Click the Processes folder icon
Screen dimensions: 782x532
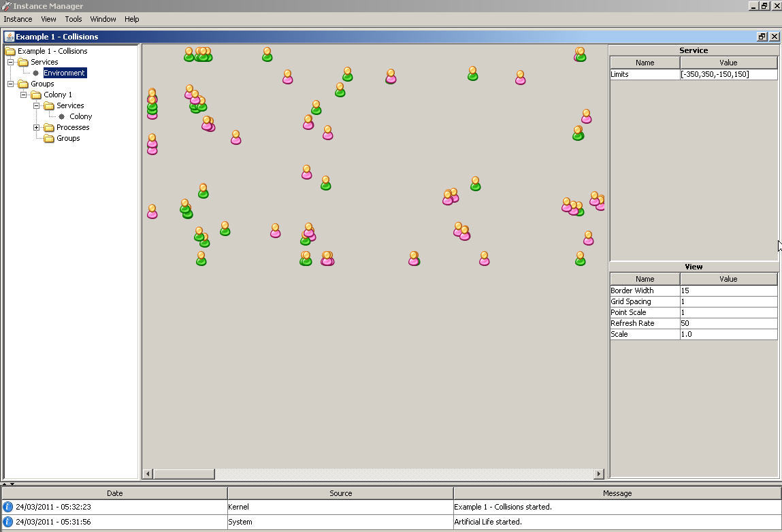pos(49,128)
